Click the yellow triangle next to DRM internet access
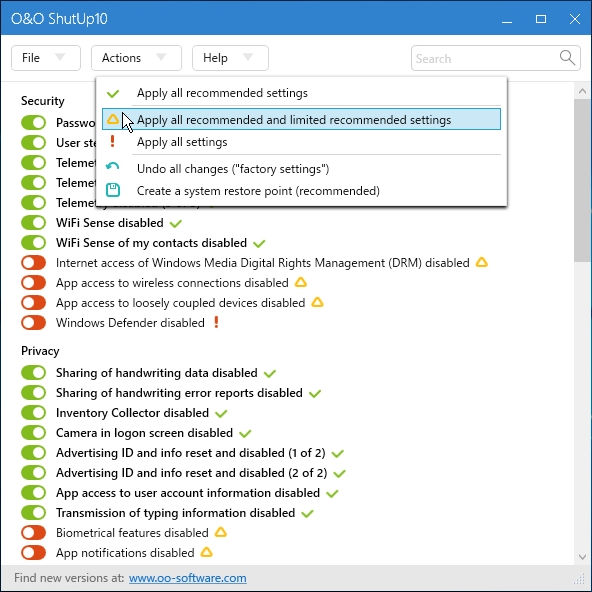 [481, 262]
